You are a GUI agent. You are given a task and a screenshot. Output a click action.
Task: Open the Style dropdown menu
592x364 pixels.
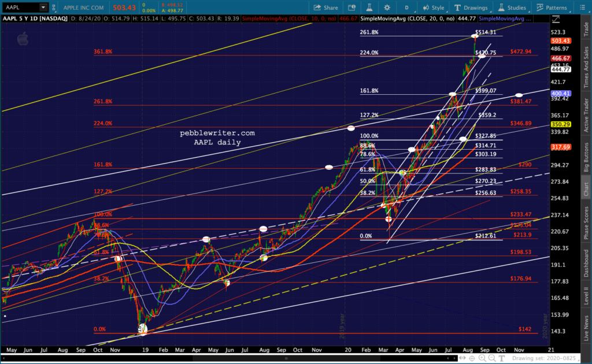434,8
